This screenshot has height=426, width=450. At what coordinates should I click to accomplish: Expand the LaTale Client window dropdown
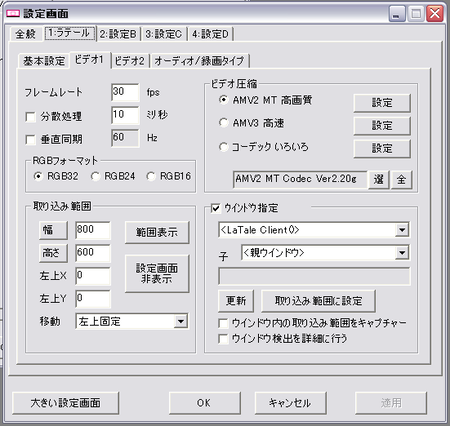click(402, 230)
